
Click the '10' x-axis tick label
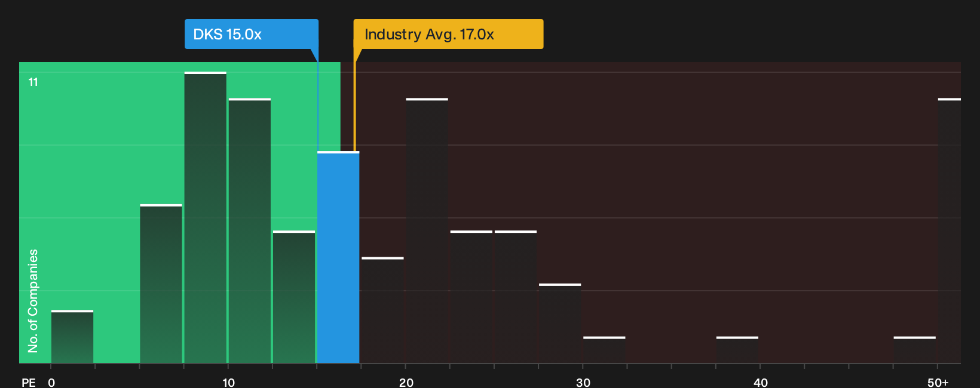coord(228,382)
